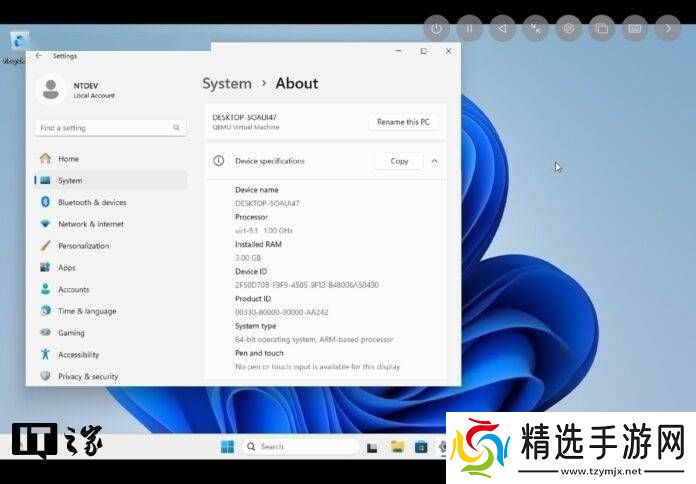This screenshot has height=484, width=696.
Task: Collapse the Device specifications section
Action: coord(434,161)
